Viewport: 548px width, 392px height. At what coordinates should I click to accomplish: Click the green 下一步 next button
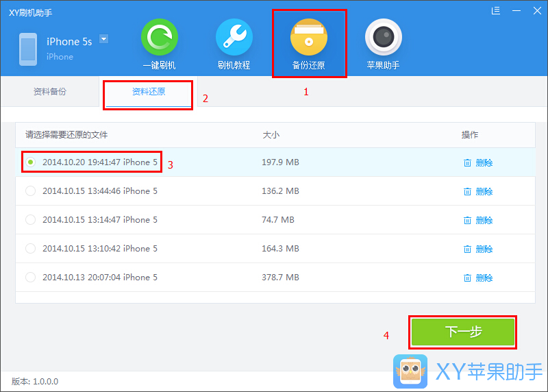(463, 332)
